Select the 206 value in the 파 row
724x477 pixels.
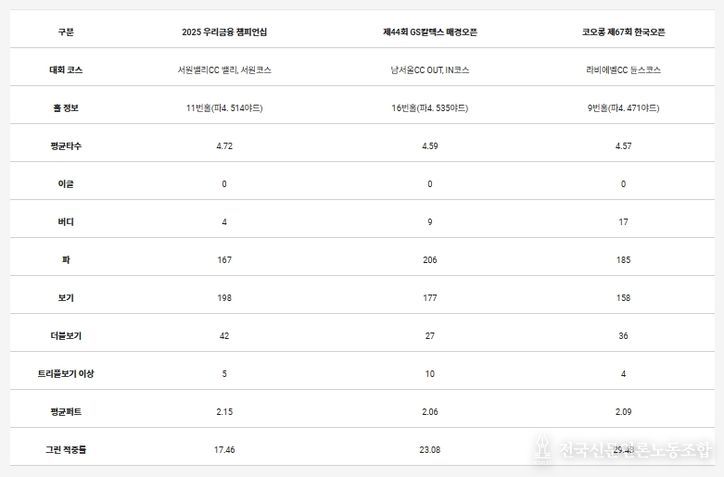(x=430, y=259)
